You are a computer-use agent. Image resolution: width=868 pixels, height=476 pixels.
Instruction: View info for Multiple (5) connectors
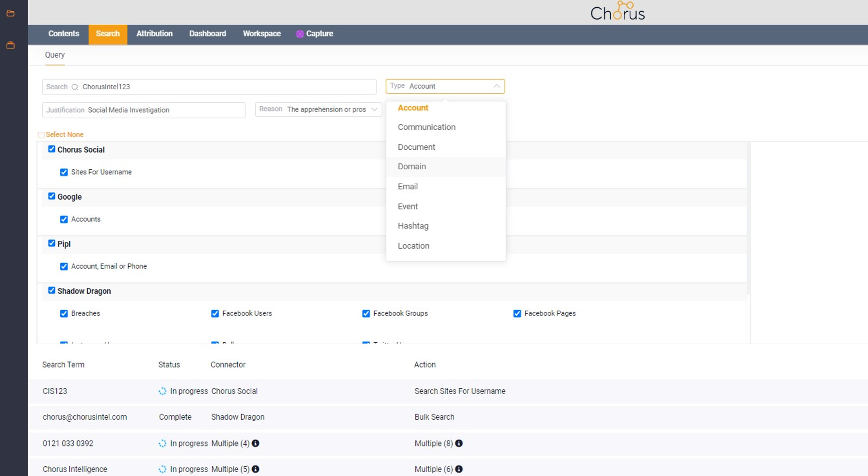click(256, 469)
